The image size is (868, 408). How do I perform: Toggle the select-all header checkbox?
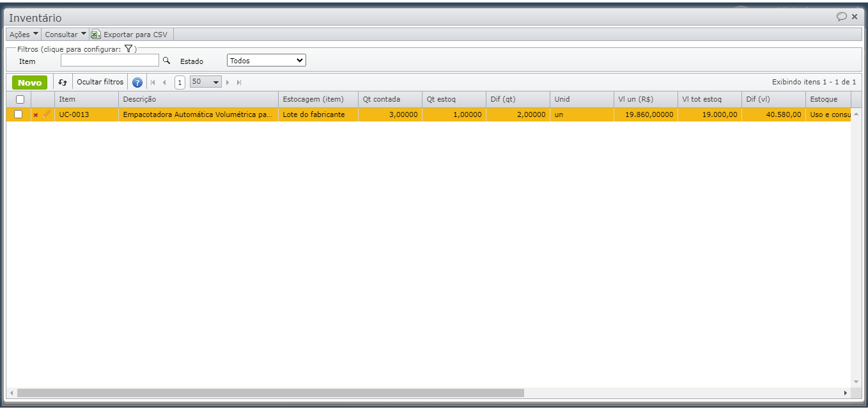20,99
